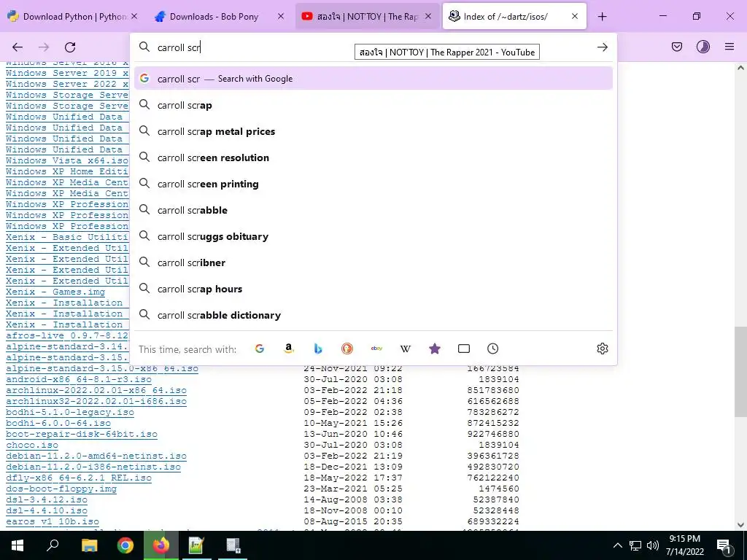Open dos-boot-floppy.img link
747x560 pixels.
pos(61,489)
